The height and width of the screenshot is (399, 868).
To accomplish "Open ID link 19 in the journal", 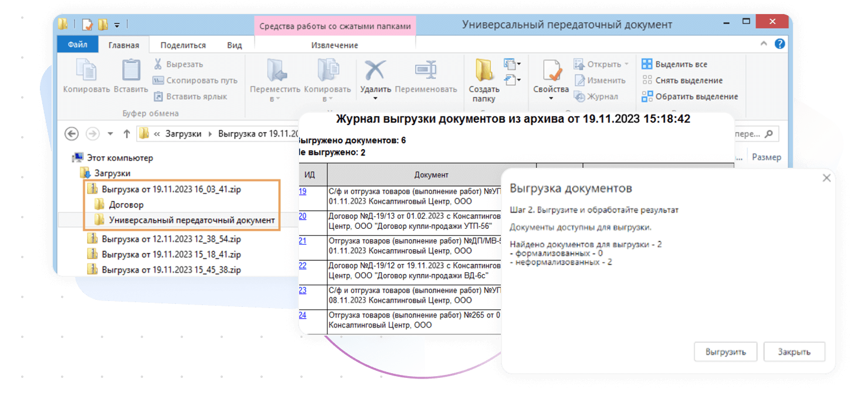I will [x=303, y=191].
